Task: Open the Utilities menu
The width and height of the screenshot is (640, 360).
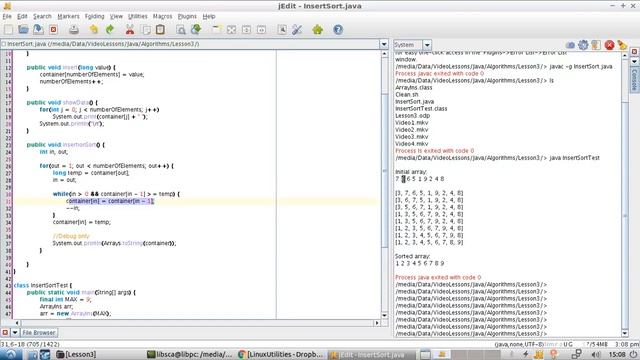Action: (138, 16)
